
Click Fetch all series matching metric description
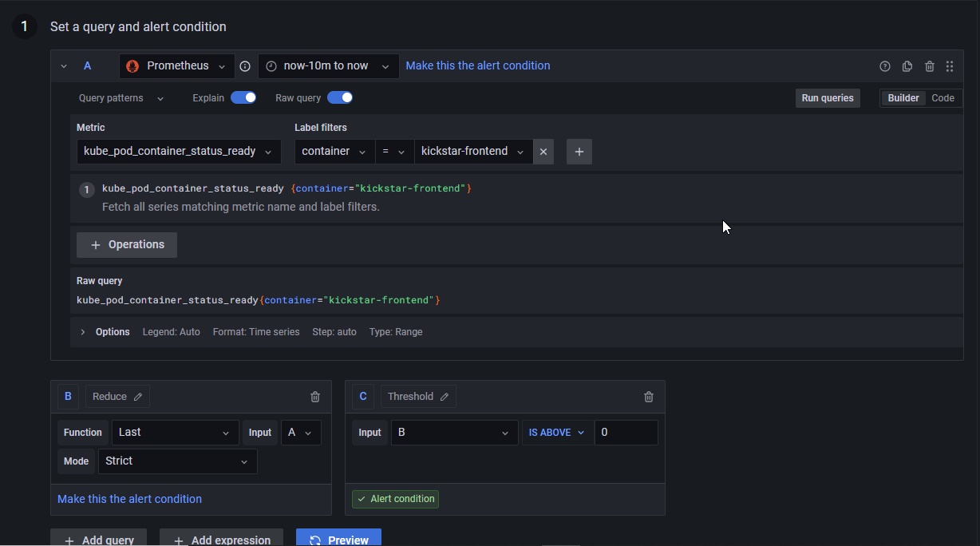click(241, 207)
